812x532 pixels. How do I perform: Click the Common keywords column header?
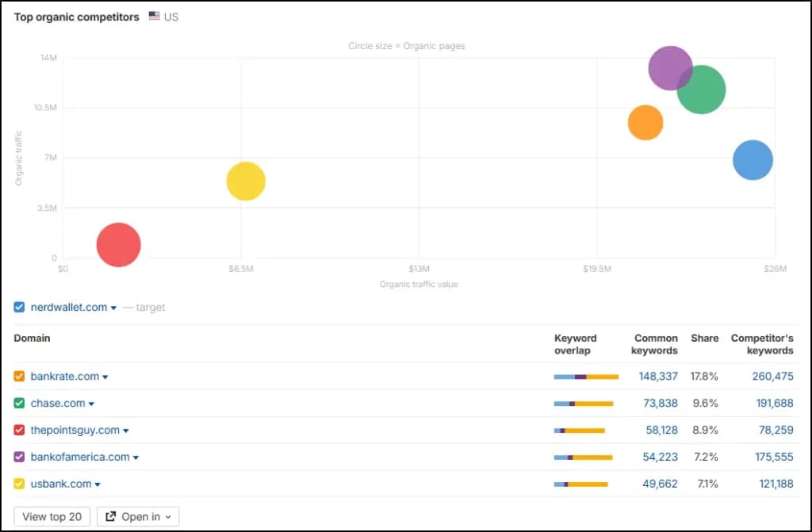point(654,344)
